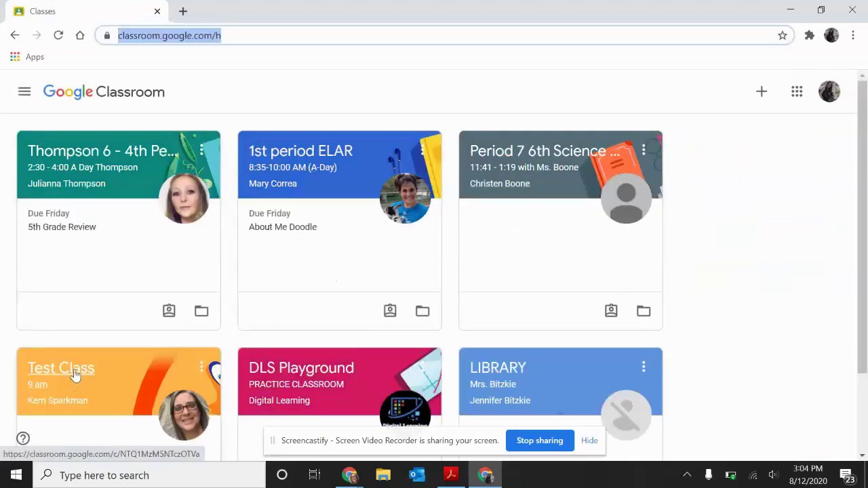
Task: Open the Google Classroom main menu
Action: coord(24,91)
